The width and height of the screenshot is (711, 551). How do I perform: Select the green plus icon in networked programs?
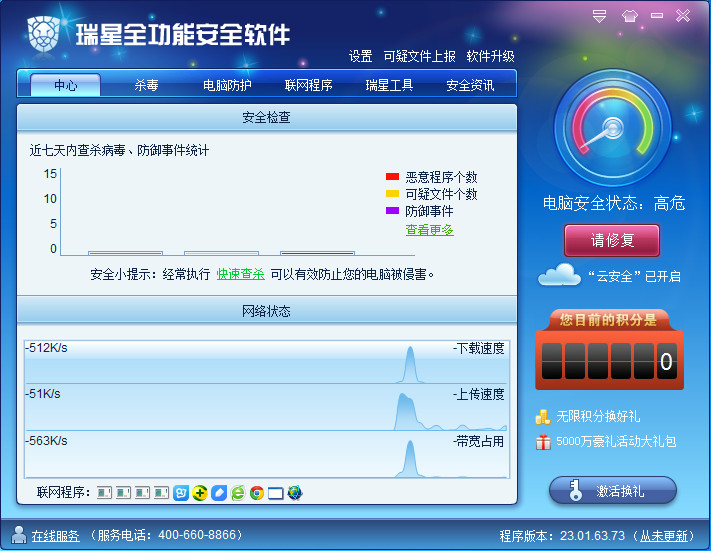[200, 493]
